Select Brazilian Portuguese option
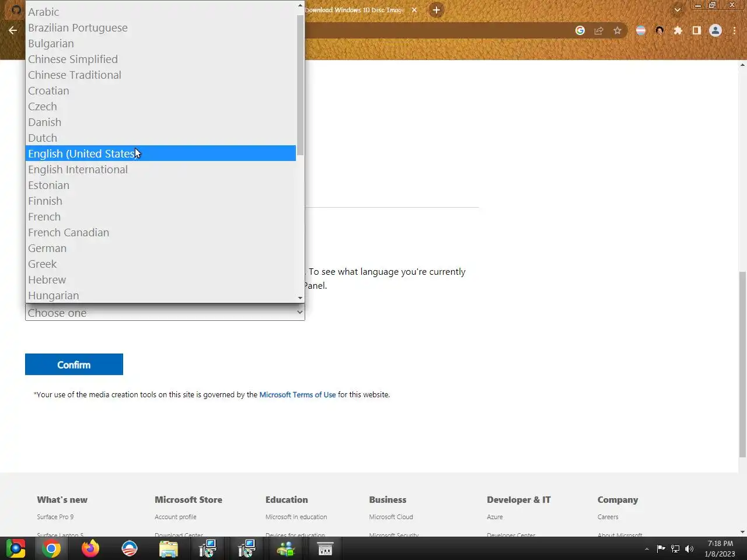747x560 pixels. point(161,27)
